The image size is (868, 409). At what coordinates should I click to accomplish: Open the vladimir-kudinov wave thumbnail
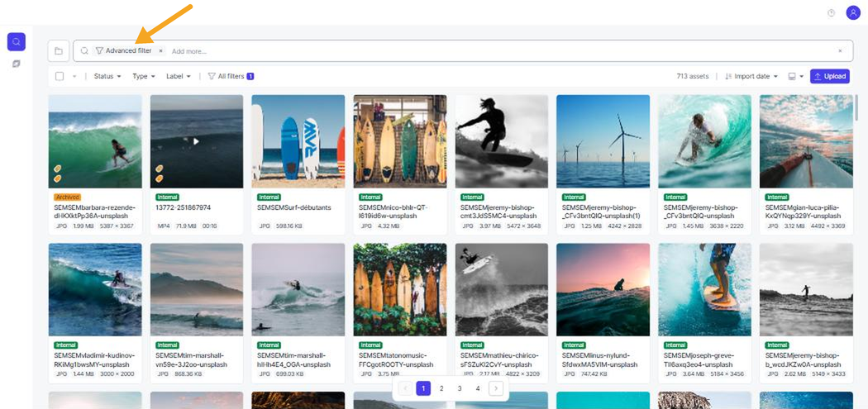pyautogui.click(x=95, y=289)
